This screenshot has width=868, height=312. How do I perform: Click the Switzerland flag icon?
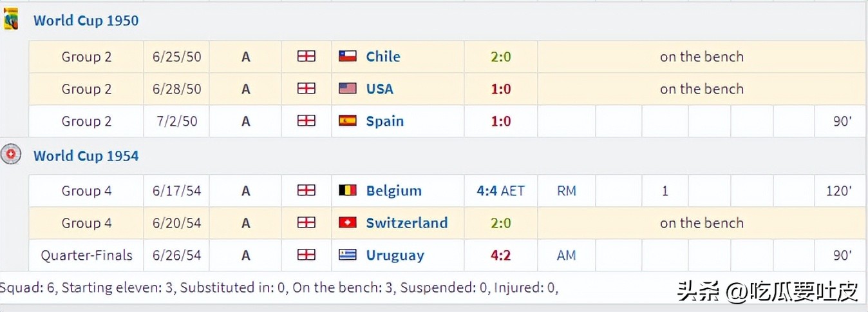pyautogui.click(x=348, y=223)
